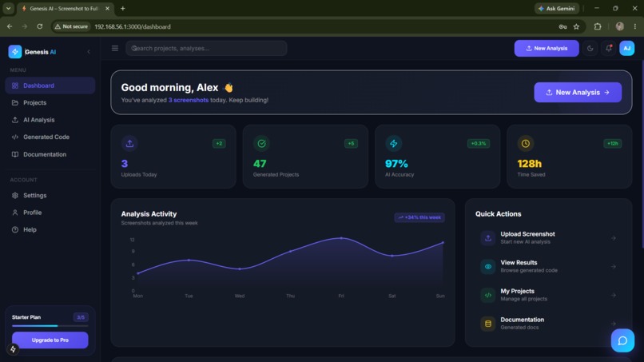The width and height of the screenshot is (644, 362).
Task: Open password manager key icon
Action: (563, 26)
